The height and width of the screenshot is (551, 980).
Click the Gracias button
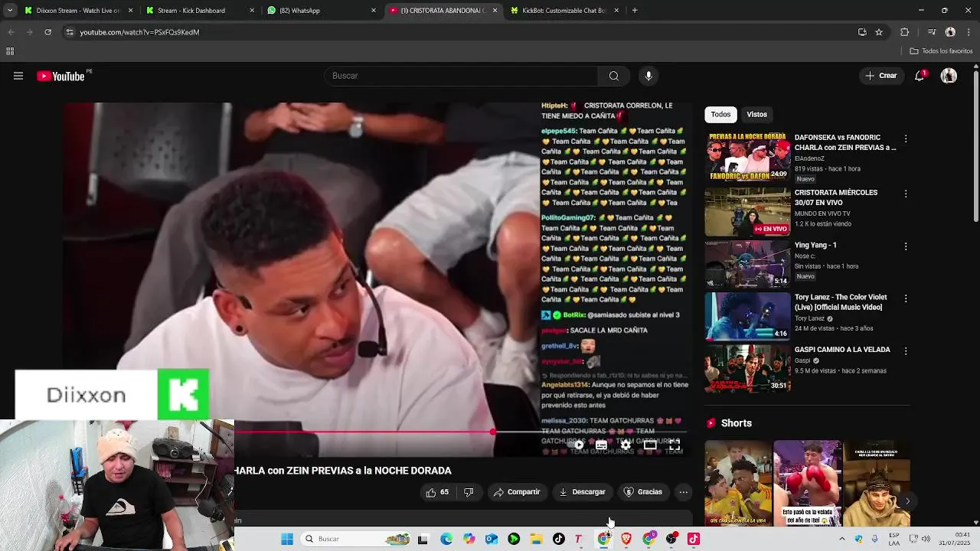coord(642,492)
